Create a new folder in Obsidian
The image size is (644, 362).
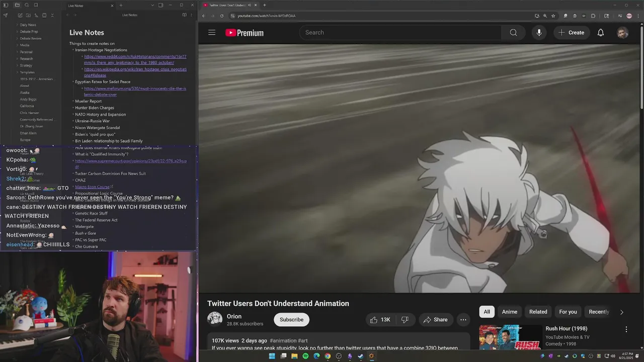(x=28, y=15)
